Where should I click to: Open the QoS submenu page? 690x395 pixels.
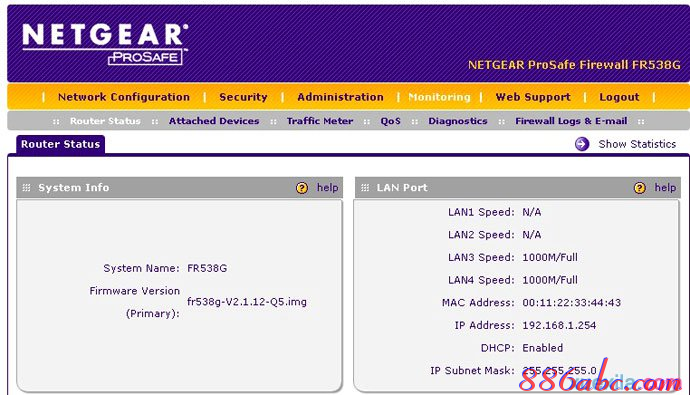pos(390,121)
